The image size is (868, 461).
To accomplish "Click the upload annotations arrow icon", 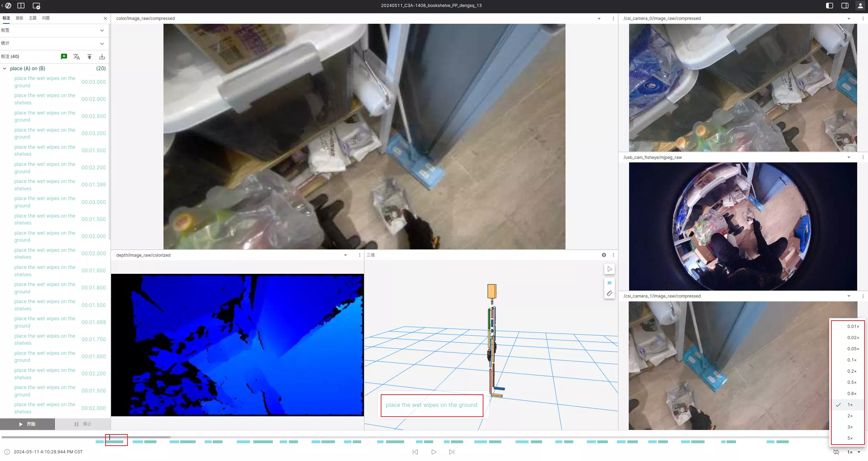I will point(89,57).
